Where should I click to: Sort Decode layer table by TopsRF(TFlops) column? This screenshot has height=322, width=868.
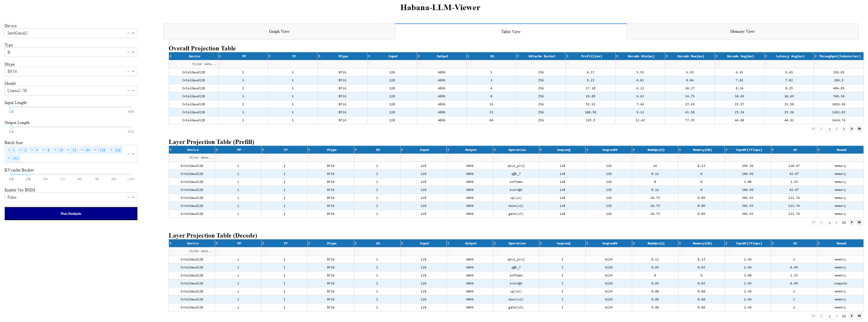tap(727, 243)
